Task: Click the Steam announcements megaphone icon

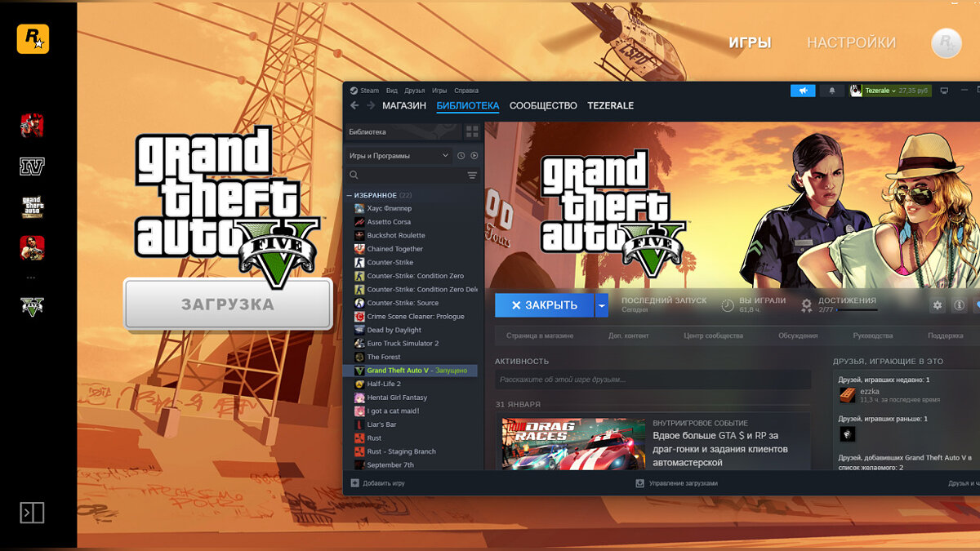Action: [803, 91]
